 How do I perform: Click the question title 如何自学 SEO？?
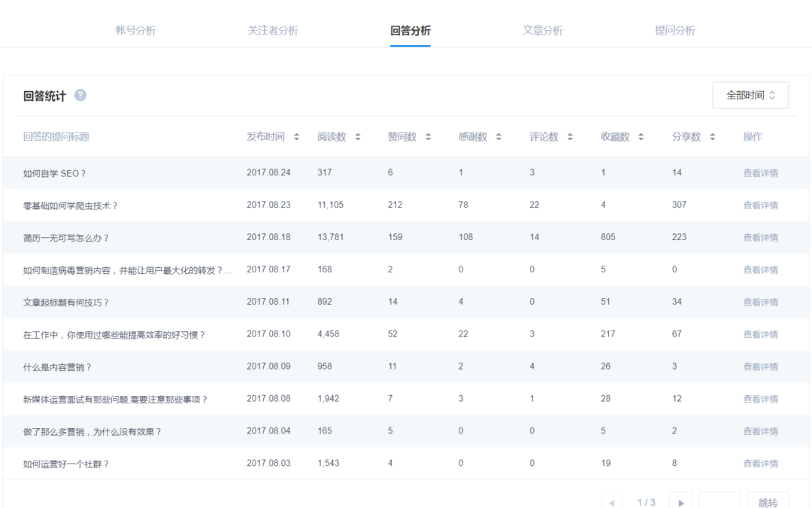(x=54, y=174)
